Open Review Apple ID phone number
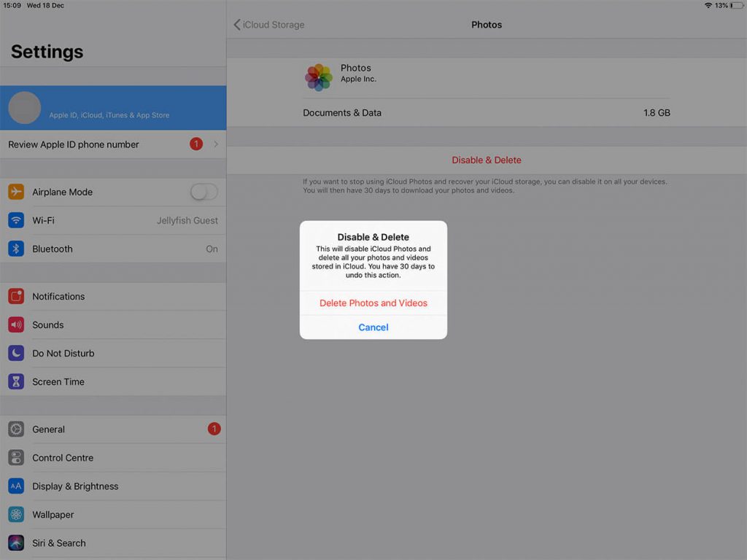This screenshot has width=747, height=560. tap(113, 144)
